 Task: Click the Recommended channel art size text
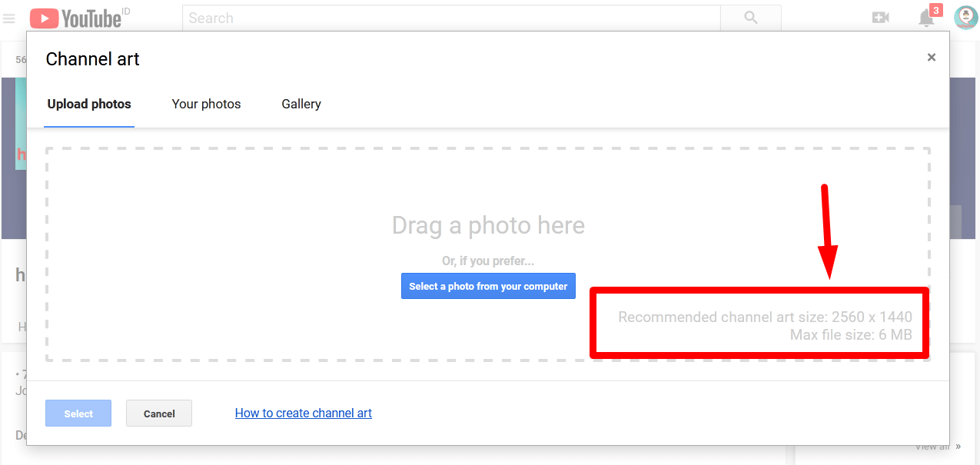coord(765,317)
